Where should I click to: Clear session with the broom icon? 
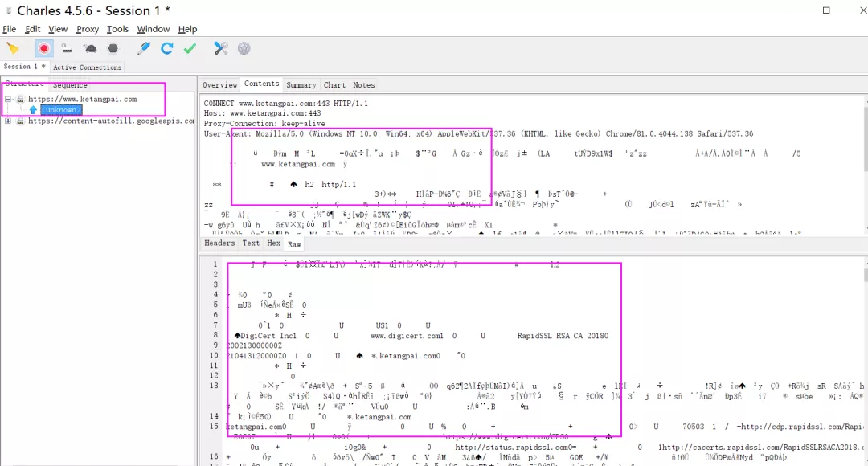(13, 49)
